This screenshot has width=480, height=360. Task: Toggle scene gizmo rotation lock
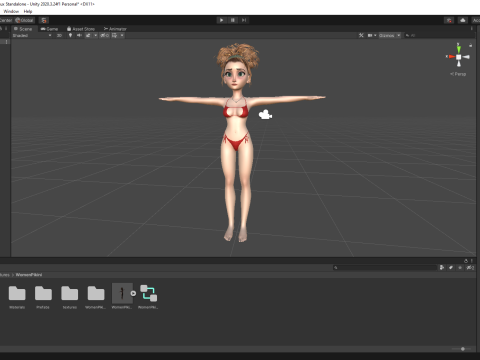[470, 45]
